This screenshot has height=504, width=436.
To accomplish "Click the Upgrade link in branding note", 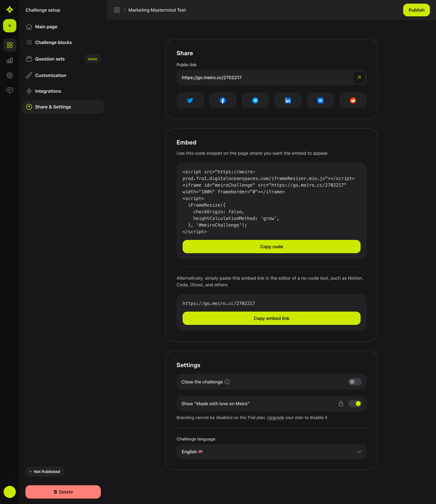I will (276, 417).
